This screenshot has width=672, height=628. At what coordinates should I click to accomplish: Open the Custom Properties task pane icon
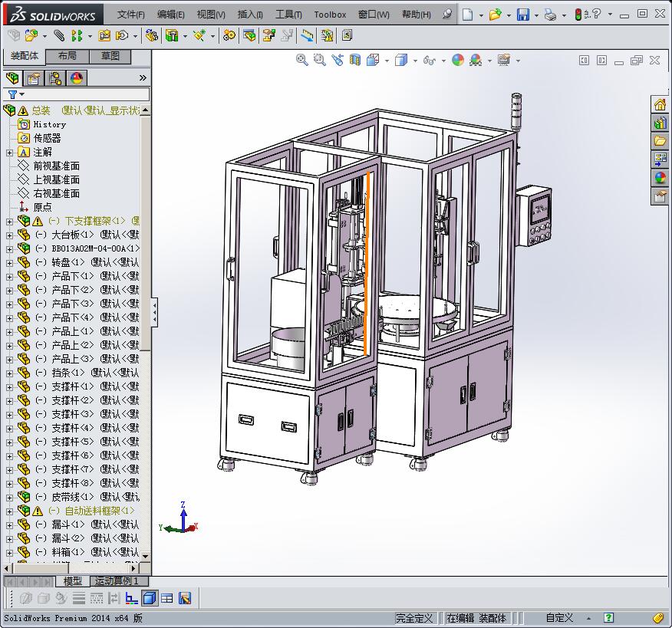point(660,196)
